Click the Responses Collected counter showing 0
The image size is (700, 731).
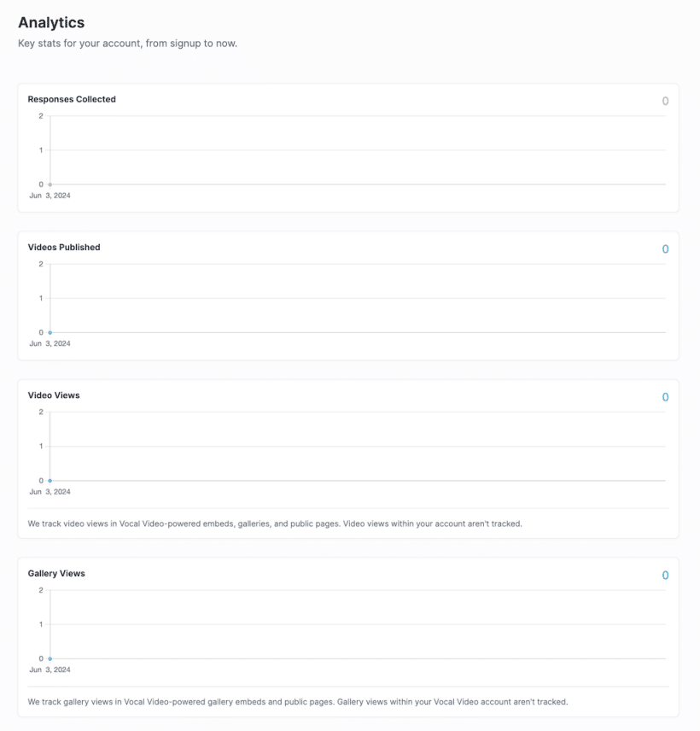pyautogui.click(x=665, y=100)
